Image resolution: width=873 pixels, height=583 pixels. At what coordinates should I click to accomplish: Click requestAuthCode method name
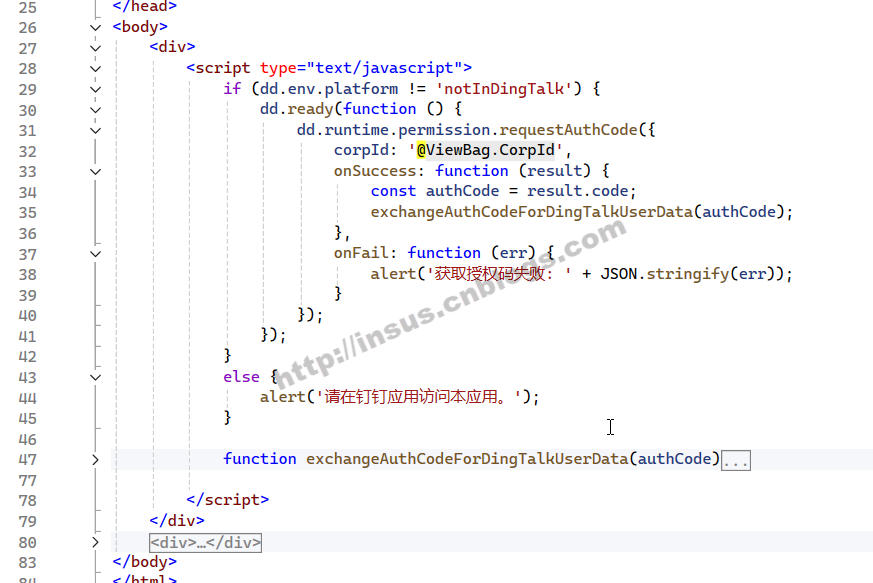click(x=568, y=130)
